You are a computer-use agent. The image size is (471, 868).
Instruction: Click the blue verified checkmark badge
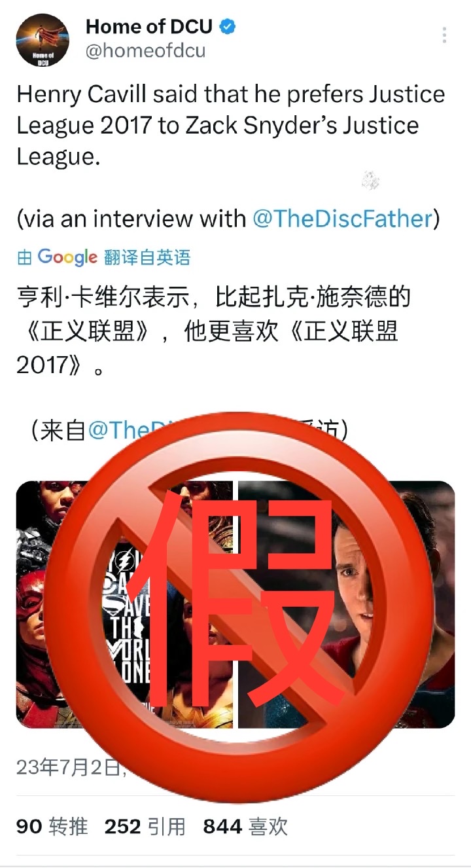tap(228, 27)
